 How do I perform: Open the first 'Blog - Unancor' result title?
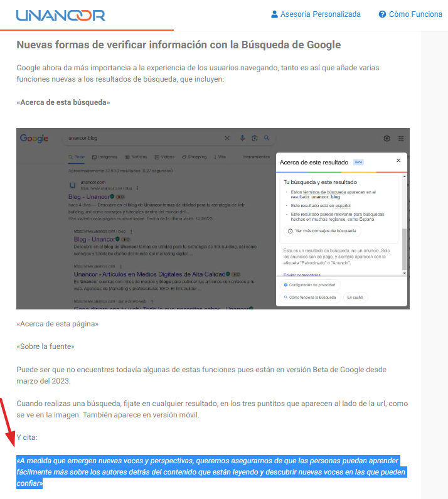(88, 197)
